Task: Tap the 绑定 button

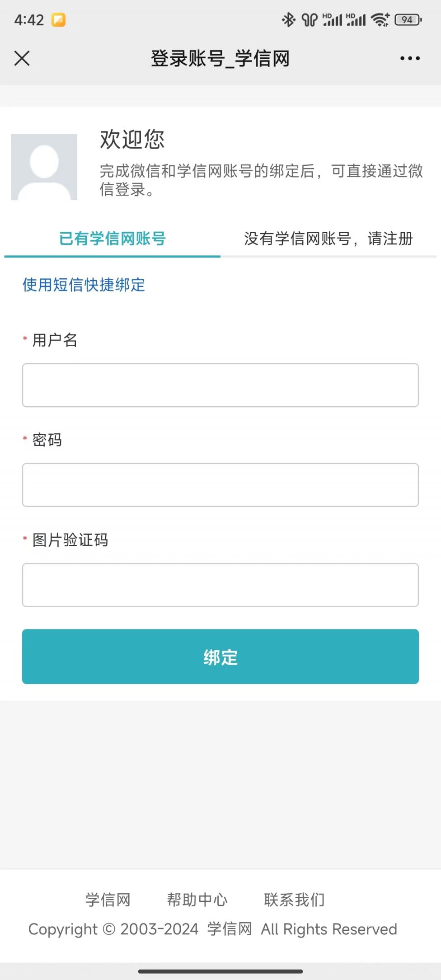Action: point(220,656)
